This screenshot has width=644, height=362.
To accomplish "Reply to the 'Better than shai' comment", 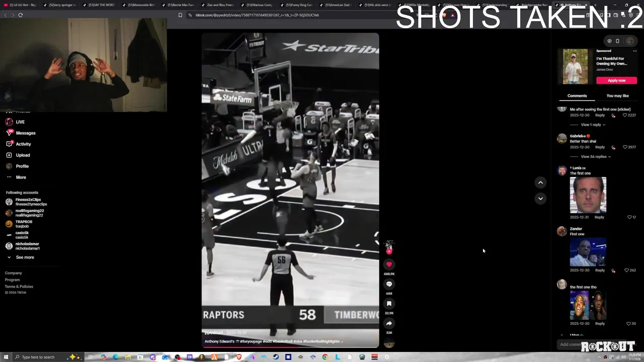I will coord(600,147).
